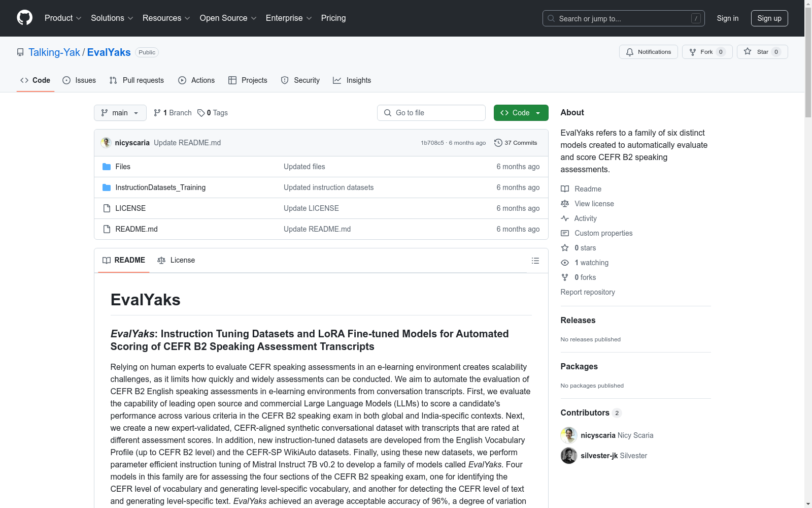Viewport: 812px width, 508px height.
Task: Click Sign in
Action: coord(728,18)
